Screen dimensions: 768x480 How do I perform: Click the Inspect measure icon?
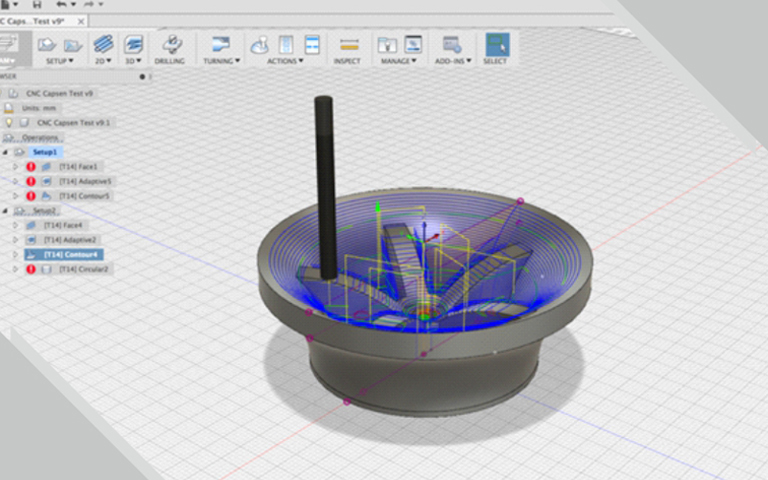pyautogui.click(x=349, y=45)
